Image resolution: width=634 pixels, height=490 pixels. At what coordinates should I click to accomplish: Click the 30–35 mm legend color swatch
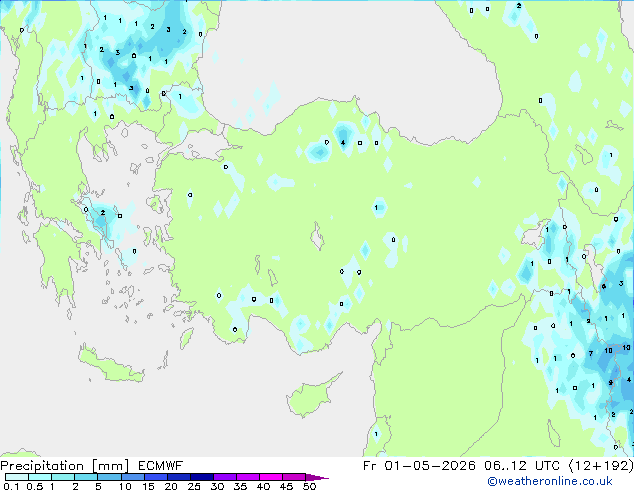(224, 477)
